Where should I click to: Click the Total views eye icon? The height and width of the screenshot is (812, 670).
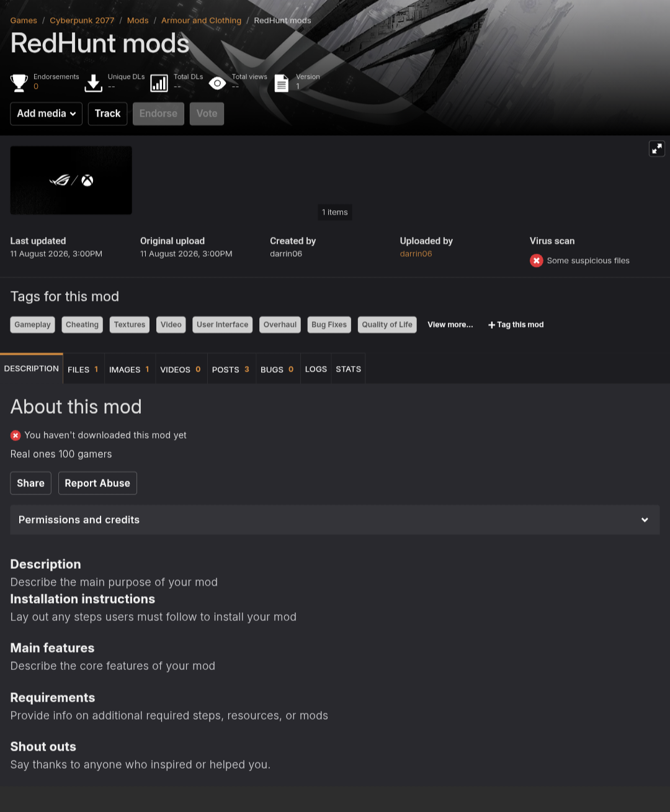tap(217, 83)
